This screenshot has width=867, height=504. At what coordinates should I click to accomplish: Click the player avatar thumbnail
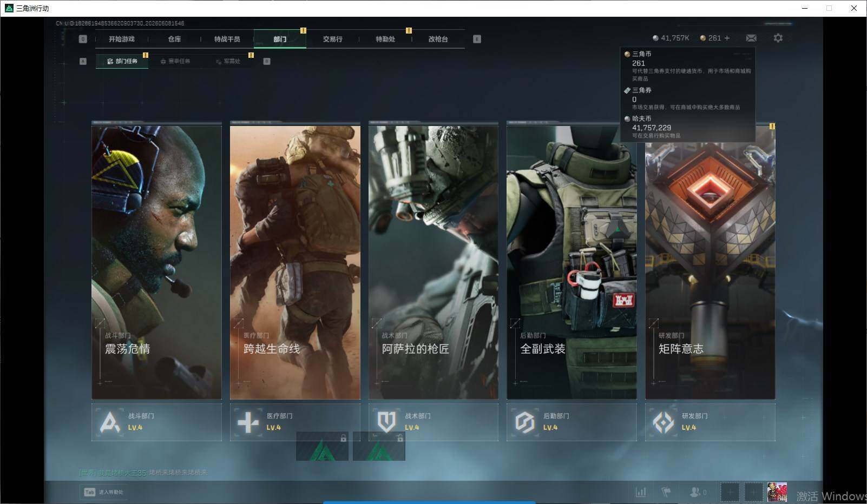(777, 492)
